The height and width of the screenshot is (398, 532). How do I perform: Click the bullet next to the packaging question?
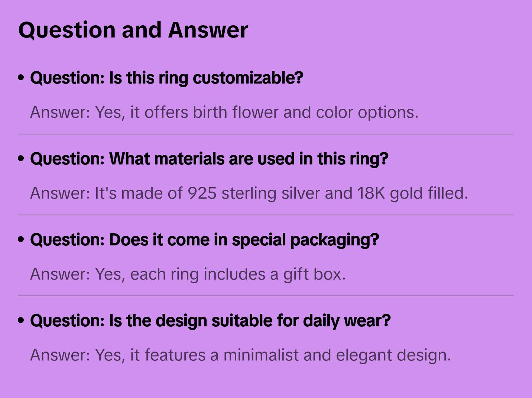[x=21, y=240]
